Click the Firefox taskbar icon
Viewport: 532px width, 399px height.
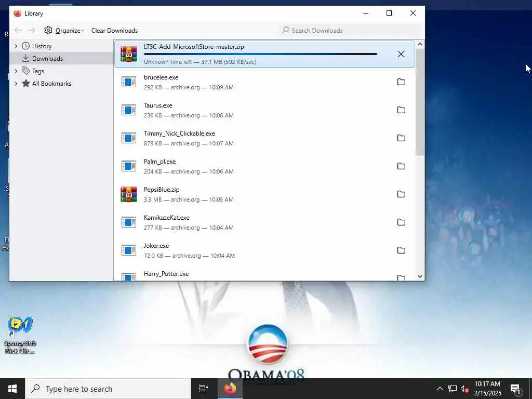[x=230, y=389]
